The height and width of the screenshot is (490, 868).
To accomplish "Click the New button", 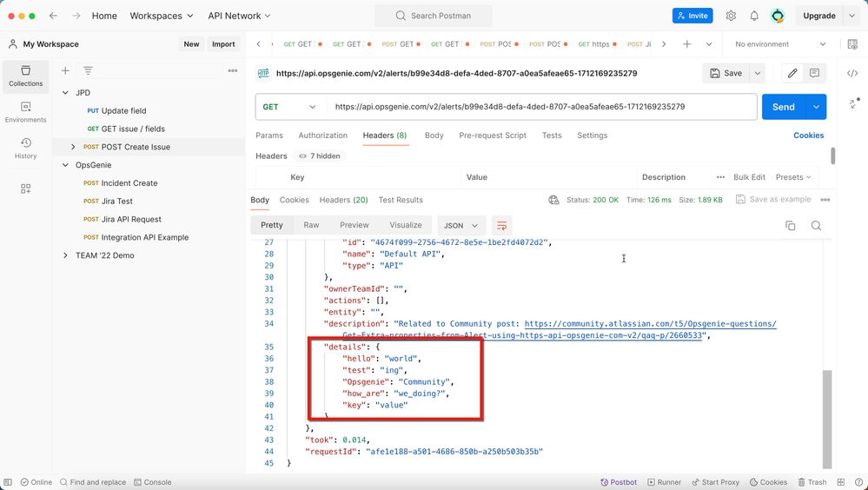I will [191, 44].
